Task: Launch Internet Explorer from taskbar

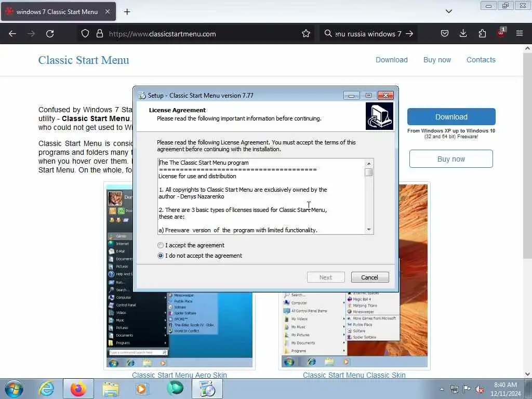Action: click(46, 389)
